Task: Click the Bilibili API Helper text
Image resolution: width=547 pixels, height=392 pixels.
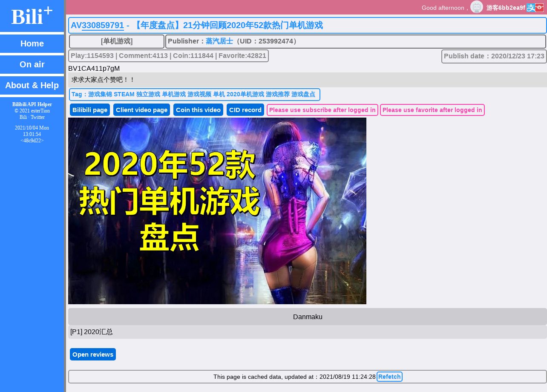Action: 32,104
